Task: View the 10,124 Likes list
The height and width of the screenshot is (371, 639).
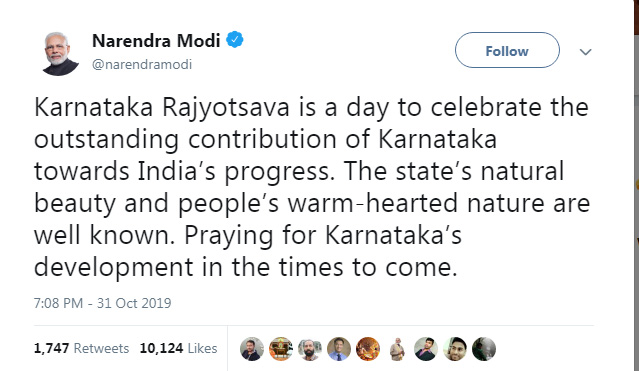Action: tap(178, 349)
